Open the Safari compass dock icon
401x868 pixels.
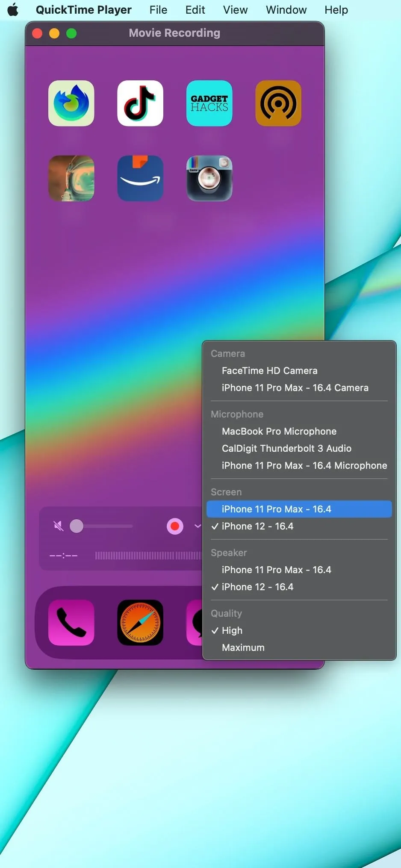click(140, 623)
